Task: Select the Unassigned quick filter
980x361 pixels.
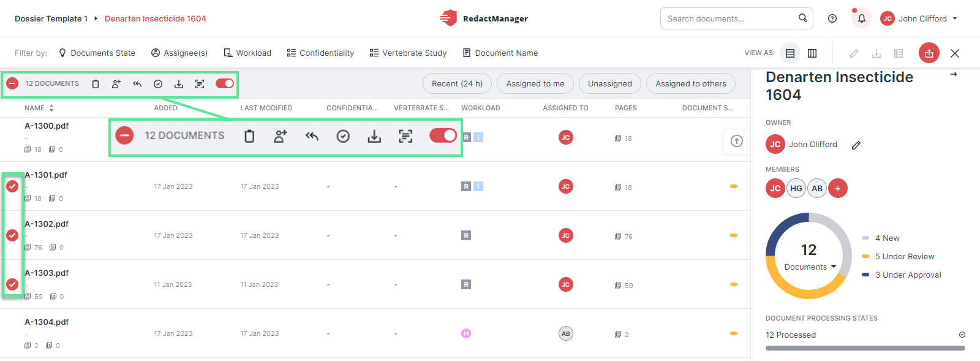Action: click(610, 83)
